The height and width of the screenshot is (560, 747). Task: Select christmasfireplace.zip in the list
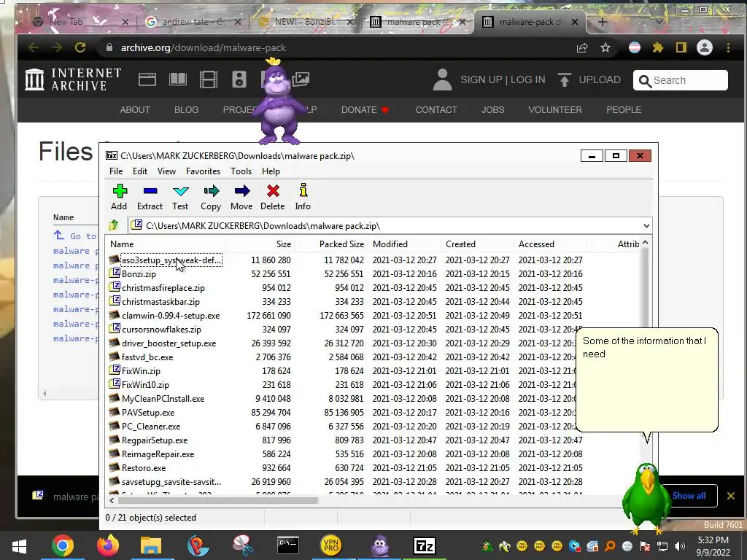coord(163,288)
